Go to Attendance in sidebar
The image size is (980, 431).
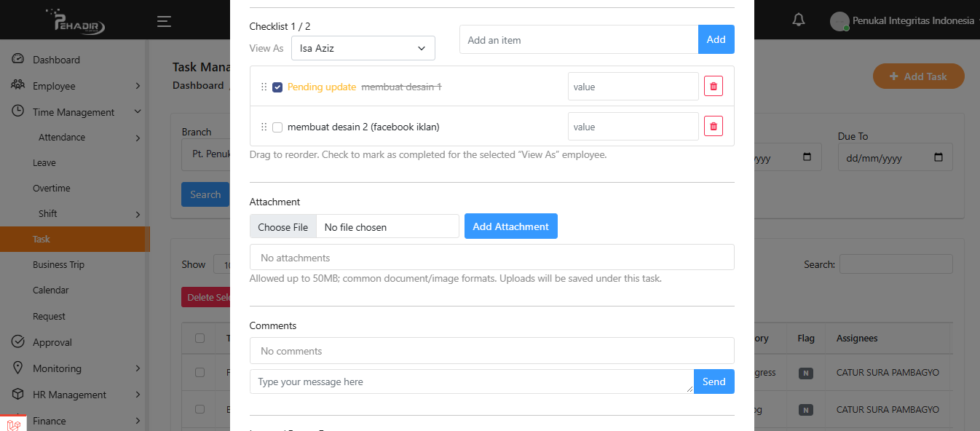[62, 137]
